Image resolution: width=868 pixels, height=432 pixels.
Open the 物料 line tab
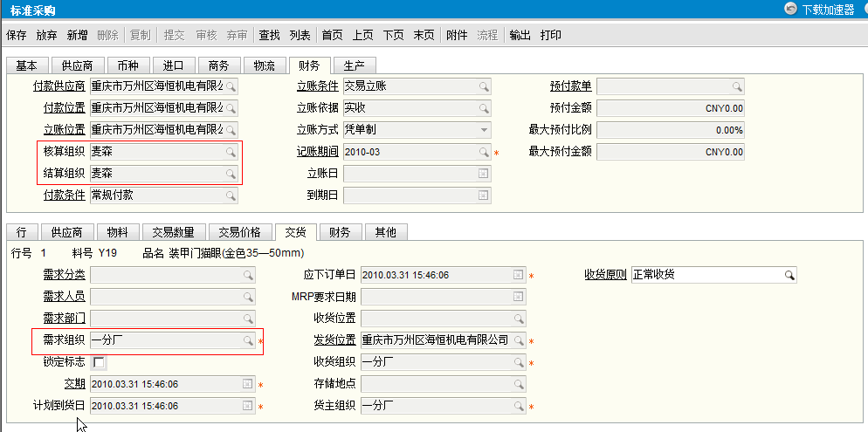coord(117,232)
